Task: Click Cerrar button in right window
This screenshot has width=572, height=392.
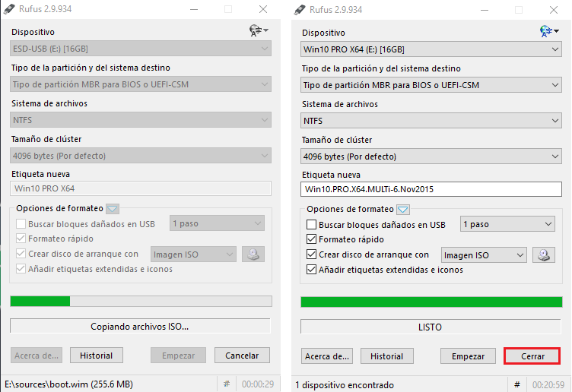Action: click(x=532, y=356)
